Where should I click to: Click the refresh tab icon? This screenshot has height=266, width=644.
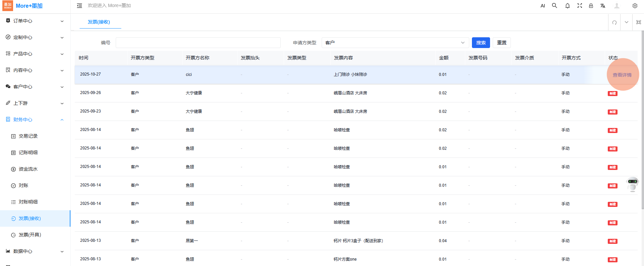[614, 23]
